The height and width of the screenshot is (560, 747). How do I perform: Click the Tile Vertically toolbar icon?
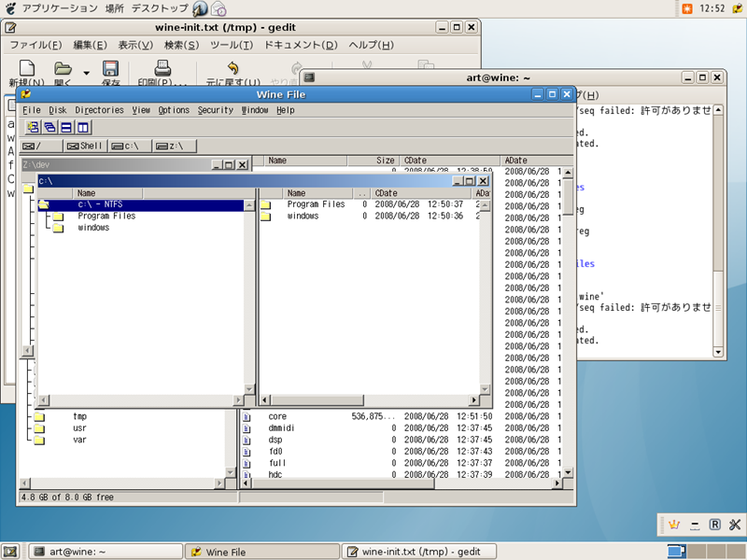pyautogui.click(x=83, y=127)
